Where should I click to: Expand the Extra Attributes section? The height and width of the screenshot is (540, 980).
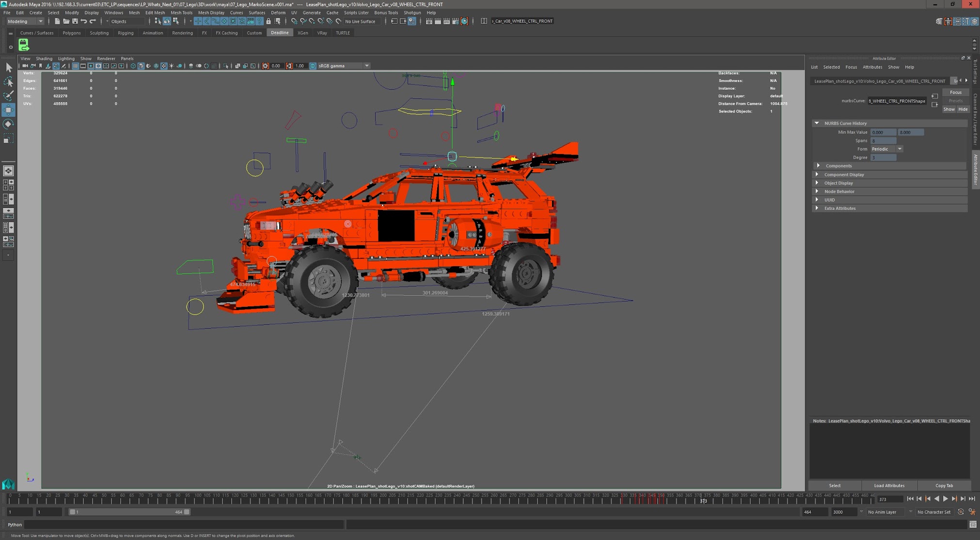(817, 208)
